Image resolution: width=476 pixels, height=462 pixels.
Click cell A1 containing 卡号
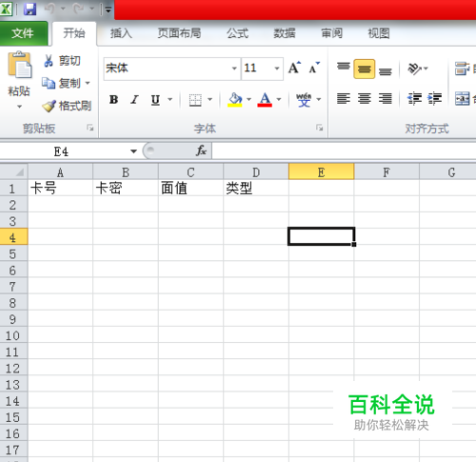(x=60, y=188)
